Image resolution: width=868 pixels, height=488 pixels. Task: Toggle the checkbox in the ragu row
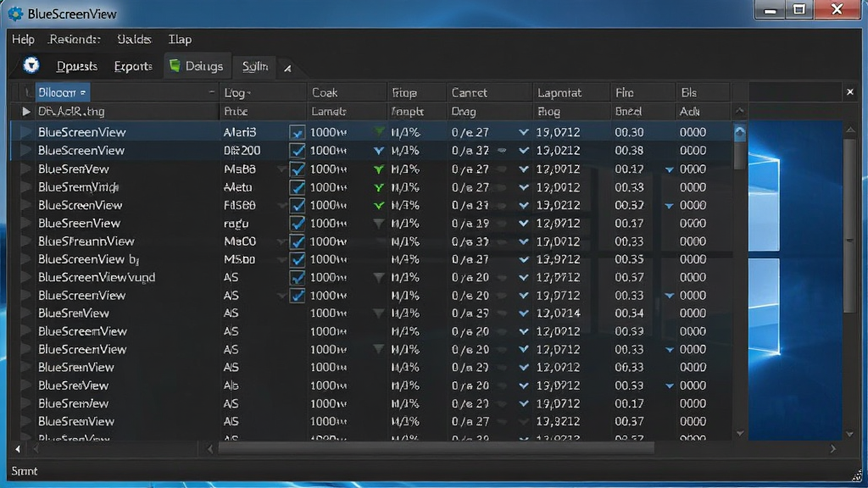tap(298, 224)
